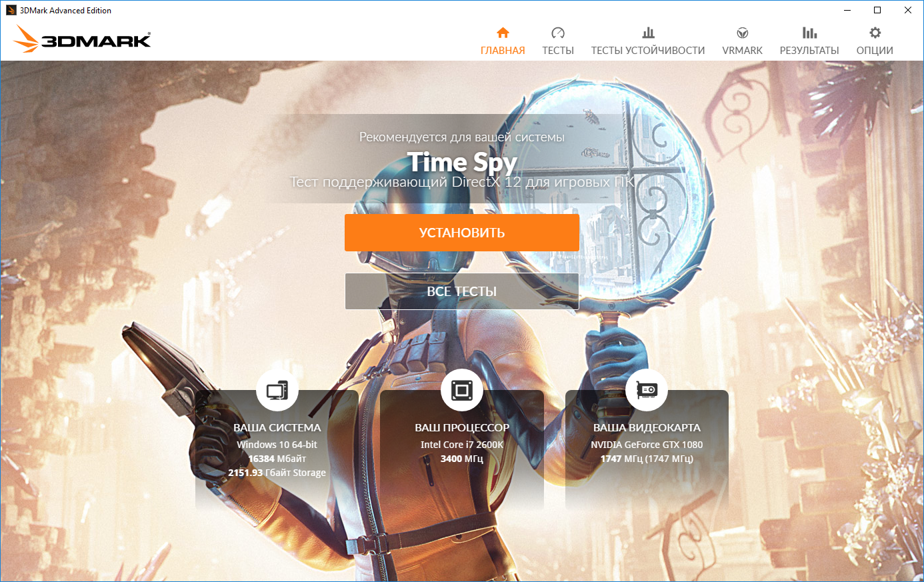Click the computer system icon above ВАША СИСТЕМА
This screenshot has width=924, height=582.
pos(277,390)
